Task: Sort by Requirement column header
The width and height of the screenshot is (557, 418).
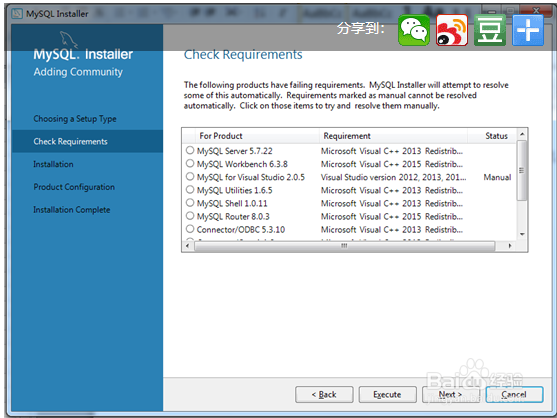Action: (393, 136)
